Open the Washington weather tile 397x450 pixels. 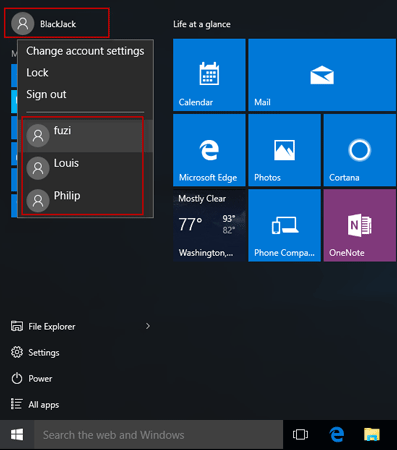pyautogui.click(x=209, y=225)
